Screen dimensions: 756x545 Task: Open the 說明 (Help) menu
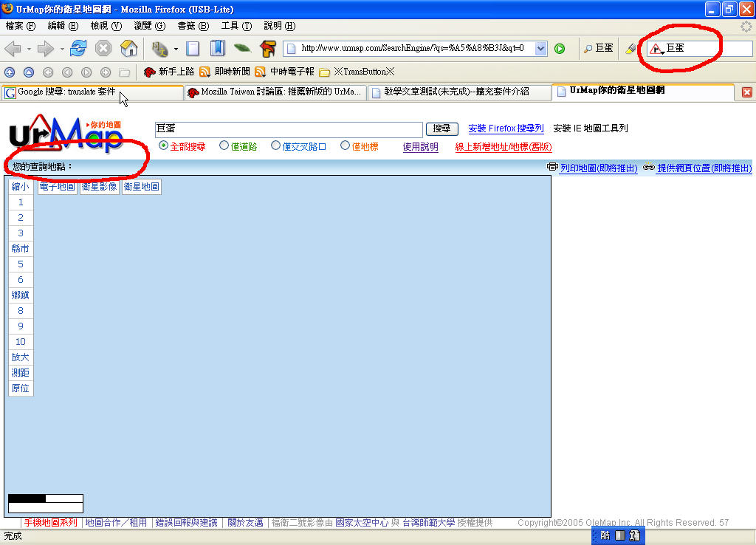click(x=279, y=26)
